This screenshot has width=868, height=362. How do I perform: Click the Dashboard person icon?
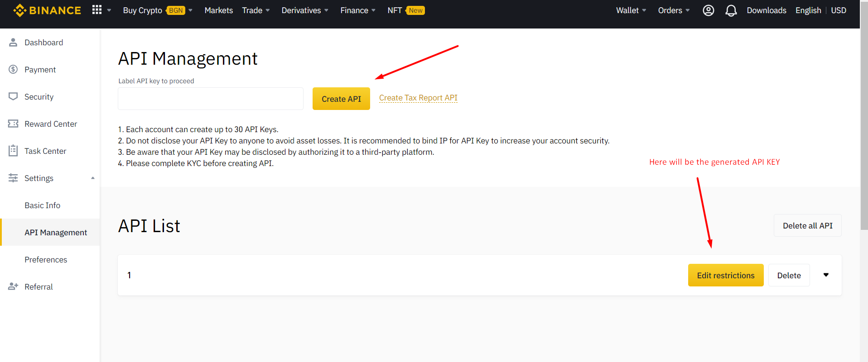click(x=13, y=42)
